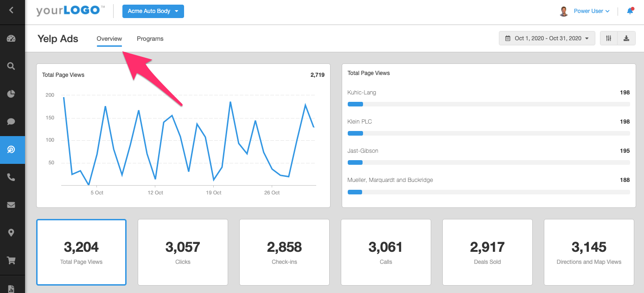Open the map pin local sidebar icon
The width and height of the screenshot is (644, 293).
pyautogui.click(x=12, y=232)
